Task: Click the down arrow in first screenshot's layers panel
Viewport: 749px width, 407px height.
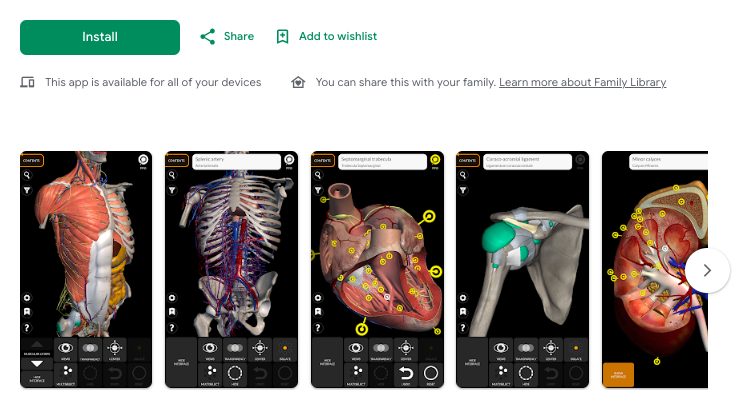Action: point(37,364)
